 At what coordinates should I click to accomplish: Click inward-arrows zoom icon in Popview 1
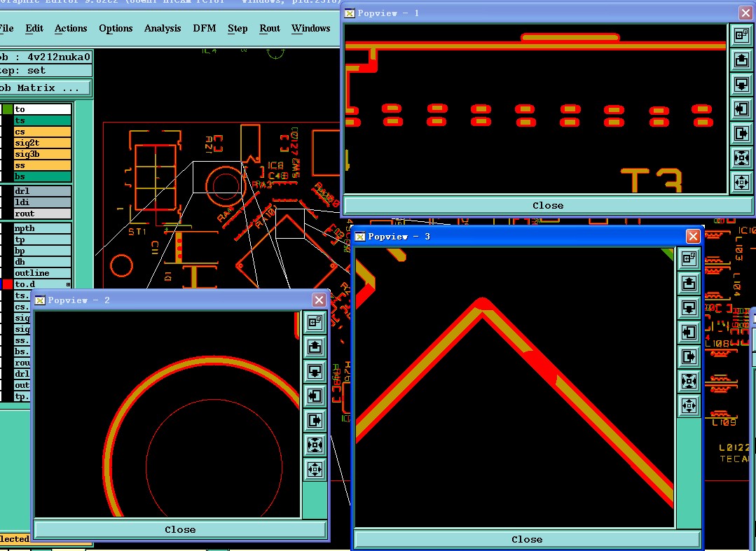pyautogui.click(x=741, y=158)
